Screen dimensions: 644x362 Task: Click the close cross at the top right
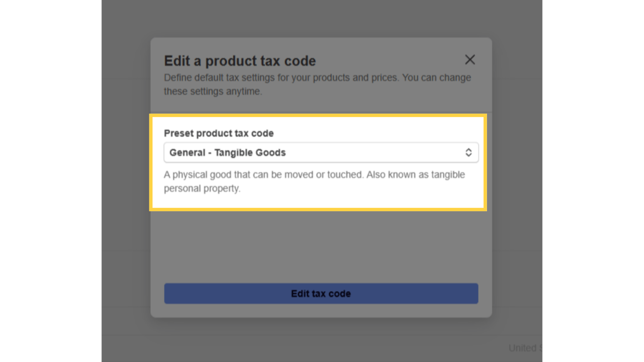(470, 60)
